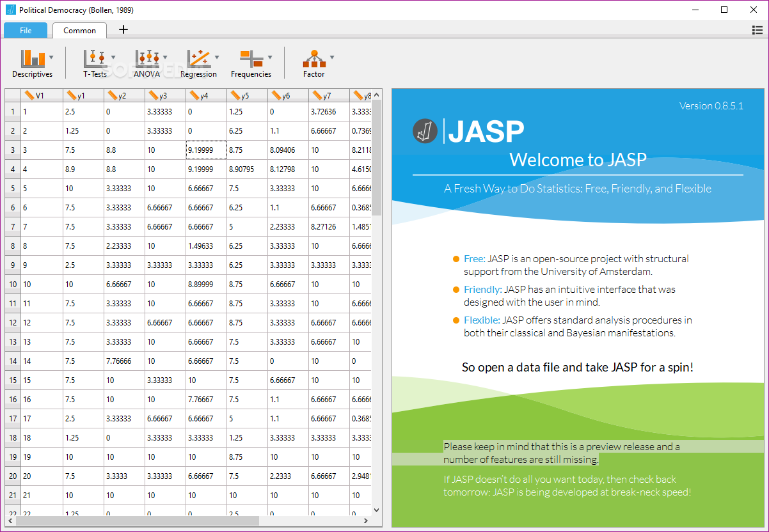Viewport: 769px width, 532px height.
Task: Select cell 8.12798 in row 4
Action: (288, 169)
